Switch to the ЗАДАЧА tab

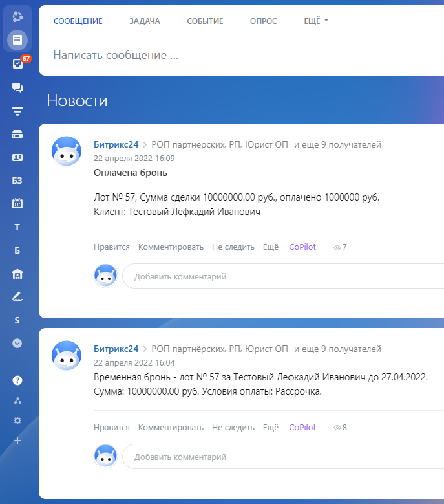pos(145,21)
